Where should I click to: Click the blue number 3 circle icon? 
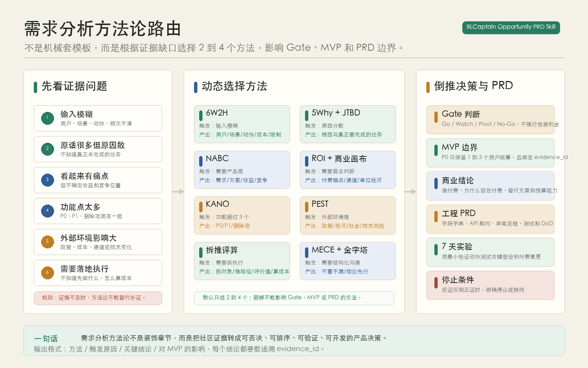tap(47, 180)
